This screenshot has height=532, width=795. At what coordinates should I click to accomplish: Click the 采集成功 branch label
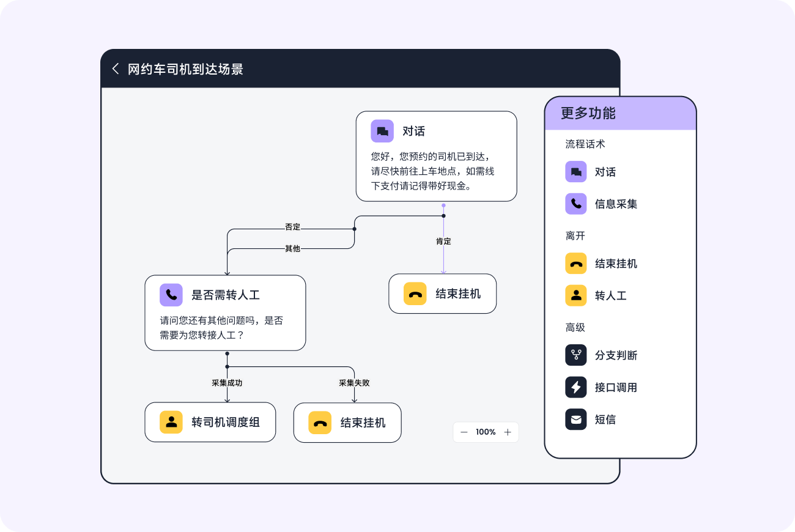[226, 382]
